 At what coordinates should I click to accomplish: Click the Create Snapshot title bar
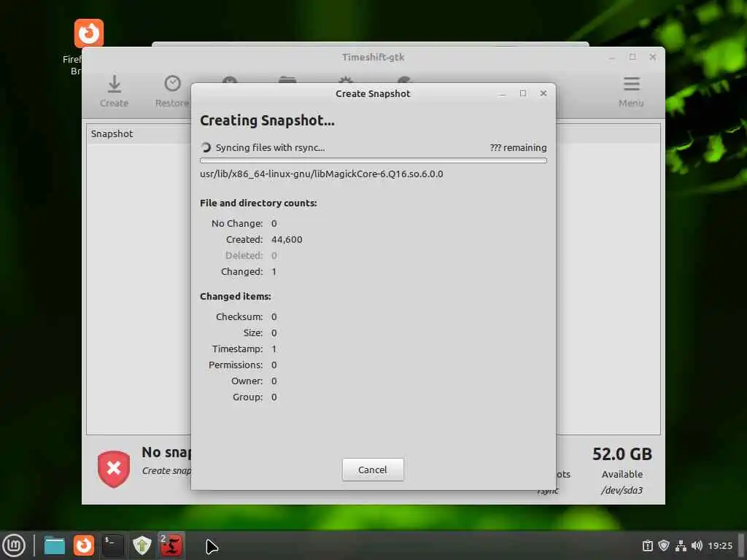[x=373, y=94]
